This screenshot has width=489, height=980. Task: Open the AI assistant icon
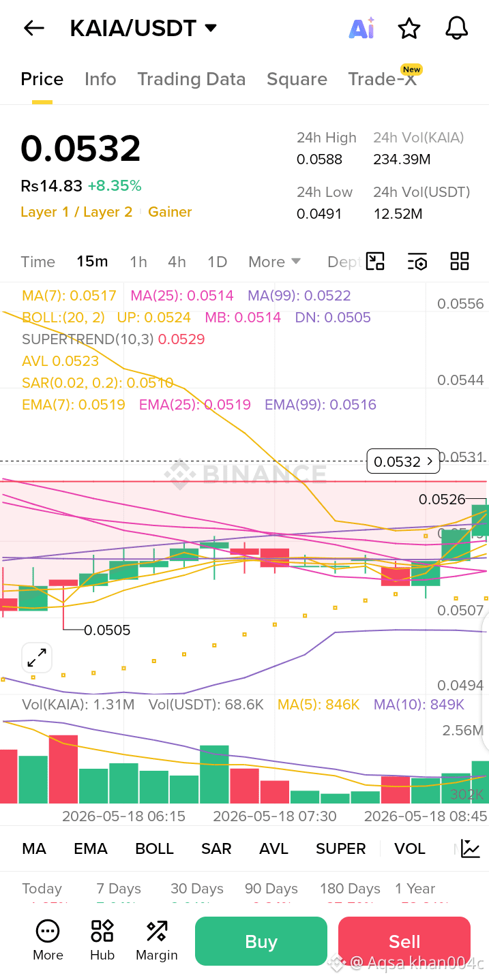point(361,28)
